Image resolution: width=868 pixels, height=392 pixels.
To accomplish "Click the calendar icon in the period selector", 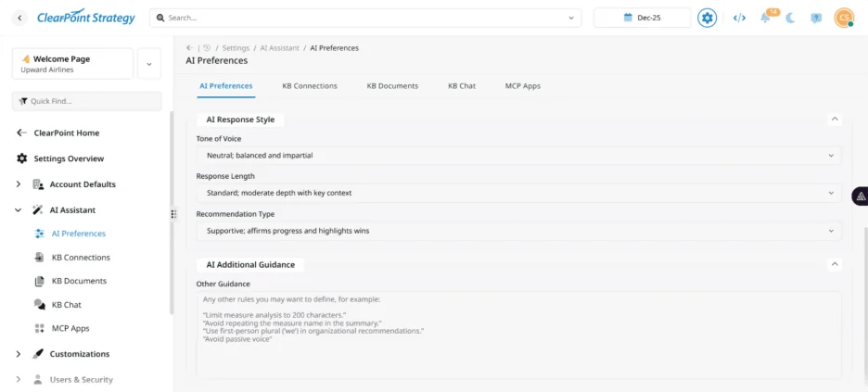I will (628, 18).
